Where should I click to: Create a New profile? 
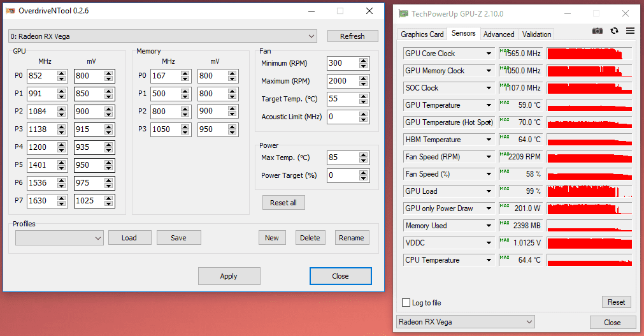pos(272,238)
